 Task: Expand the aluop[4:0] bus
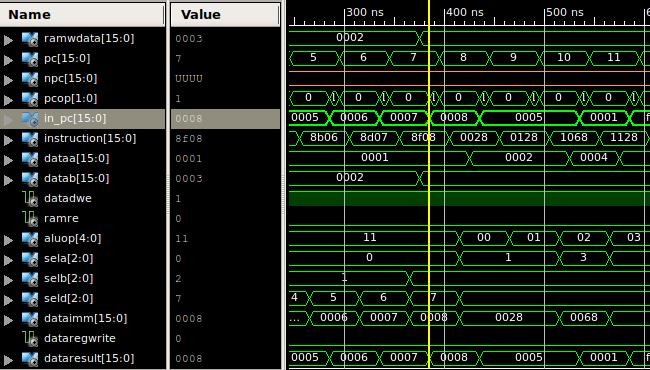[8, 239]
